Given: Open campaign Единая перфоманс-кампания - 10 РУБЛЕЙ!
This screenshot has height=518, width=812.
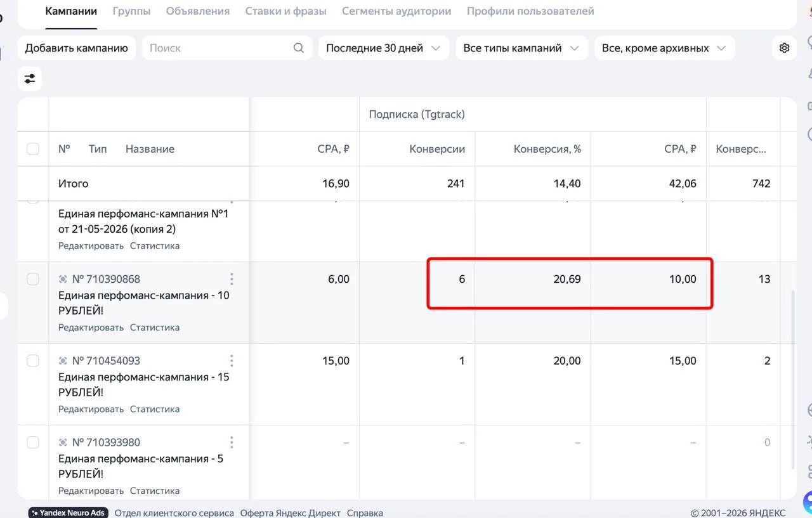Looking at the screenshot, I should point(144,303).
